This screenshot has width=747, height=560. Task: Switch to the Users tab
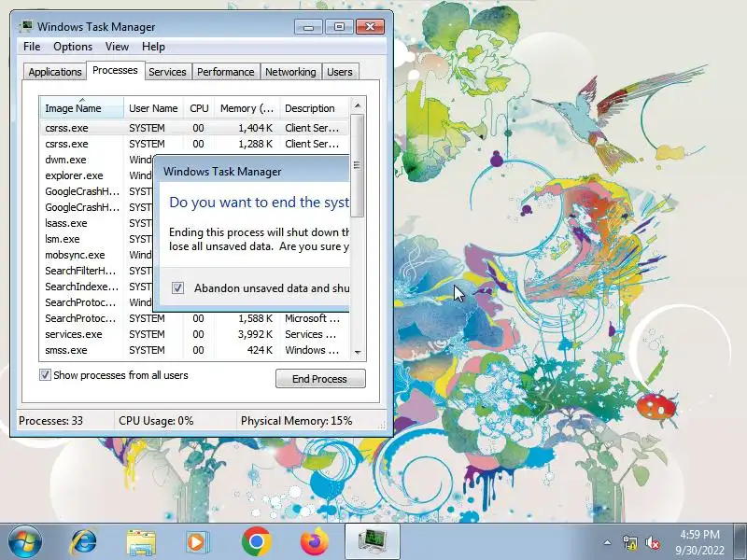[340, 72]
